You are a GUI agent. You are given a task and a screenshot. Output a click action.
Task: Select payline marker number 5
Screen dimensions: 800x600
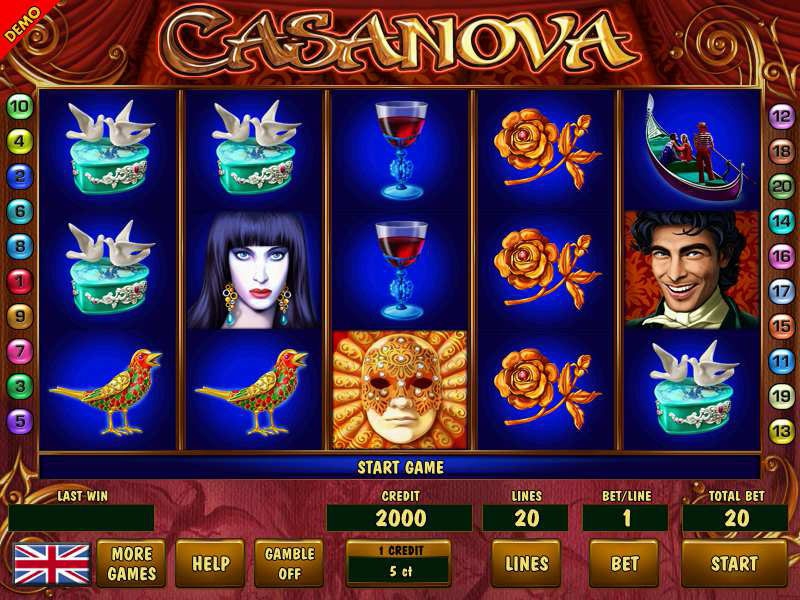tap(20, 421)
